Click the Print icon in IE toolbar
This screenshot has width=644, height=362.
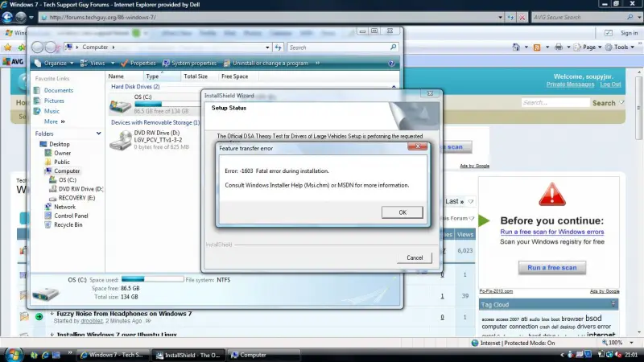pyautogui.click(x=559, y=47)
